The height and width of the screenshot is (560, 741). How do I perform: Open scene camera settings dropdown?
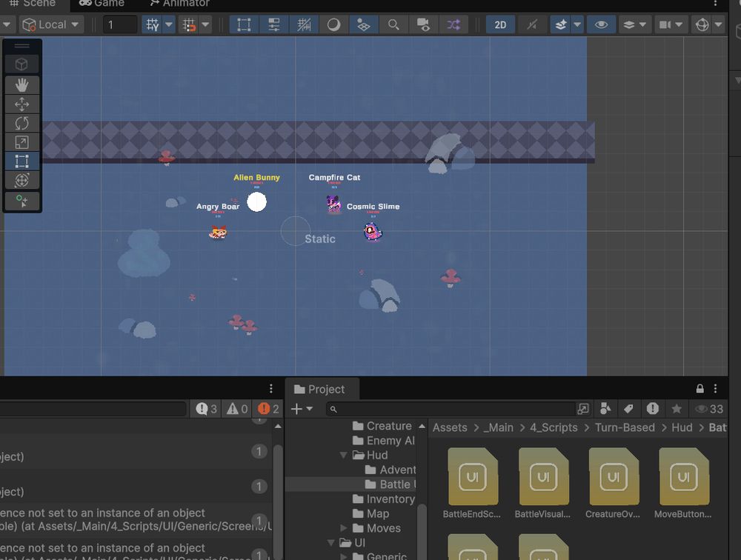coord(671,24)
